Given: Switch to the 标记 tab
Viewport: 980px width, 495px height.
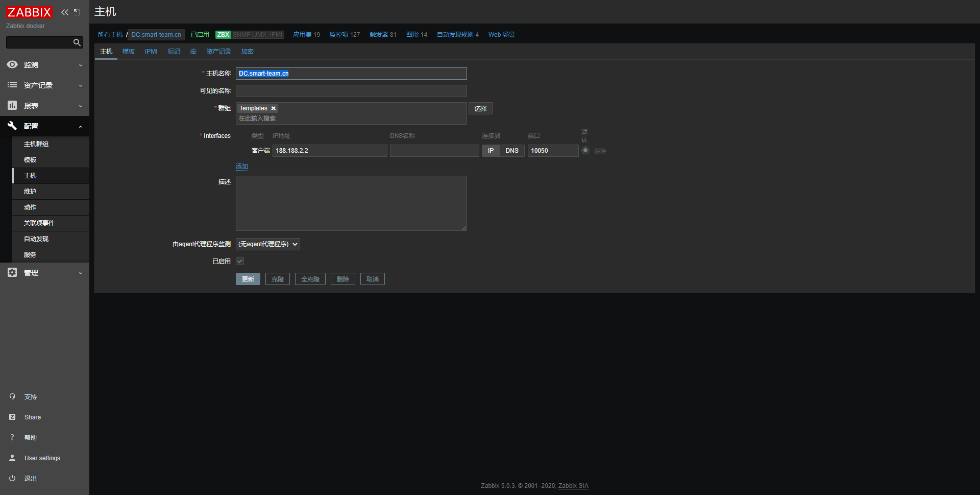Looking at the screenshot, I should (x=174, y=52).
